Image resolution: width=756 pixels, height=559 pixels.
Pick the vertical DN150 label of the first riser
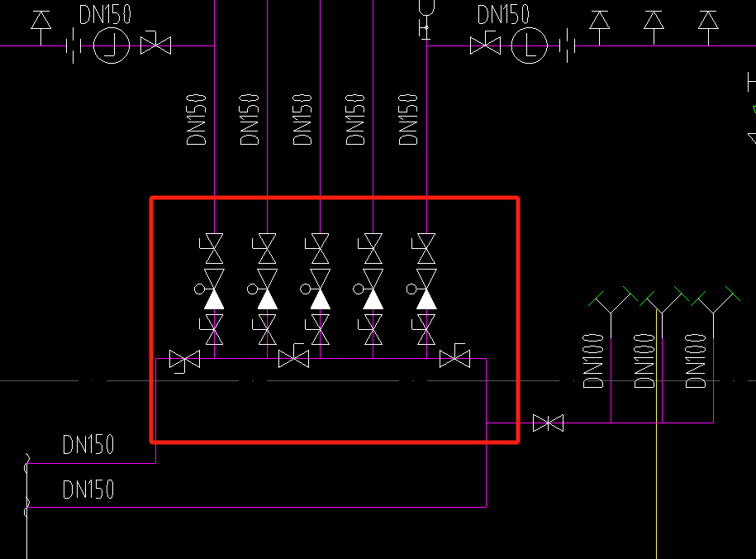click(x=197, y=120)
